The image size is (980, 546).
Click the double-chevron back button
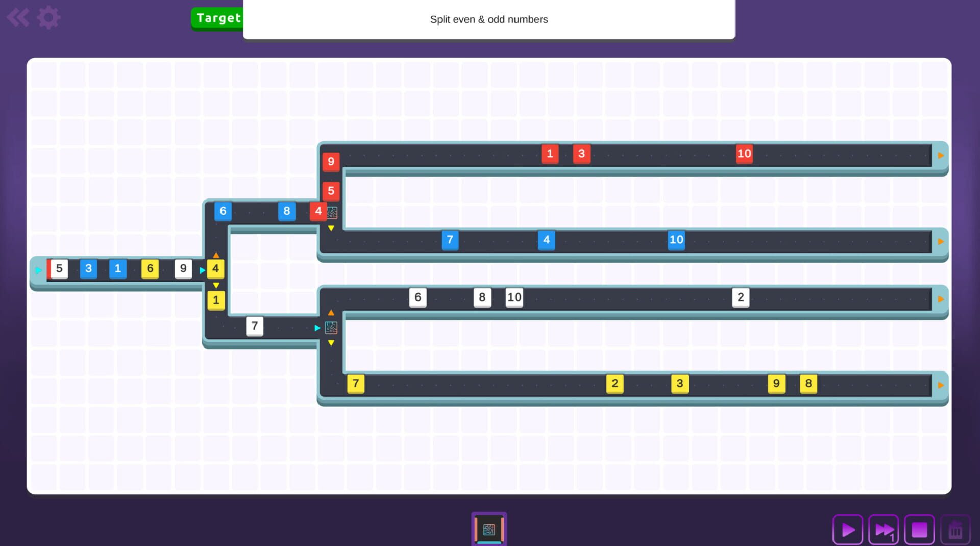(x=19, y=17)
